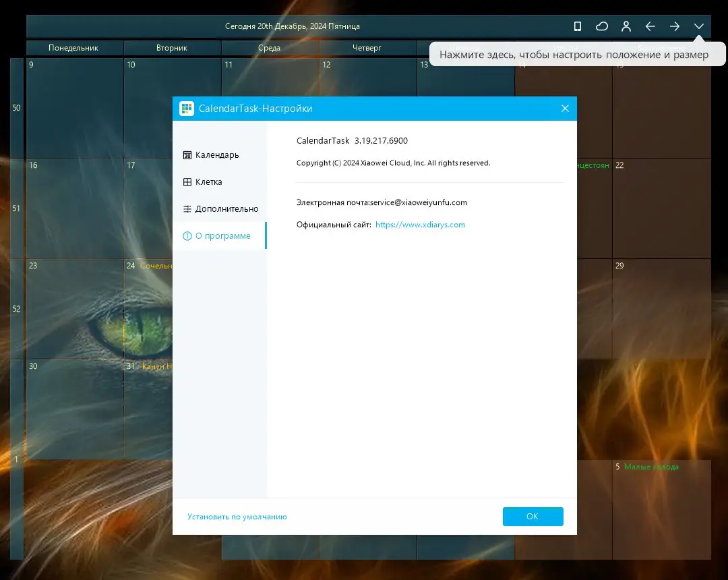Select December 9 calendar cell
This screenshot has width=728, height=580.
point(75,108)
